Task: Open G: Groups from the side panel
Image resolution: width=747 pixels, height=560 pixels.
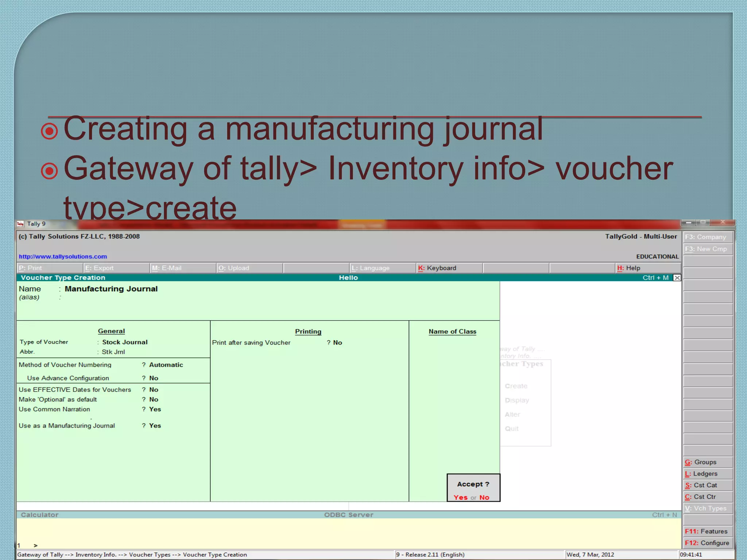Action: (708, 462)
